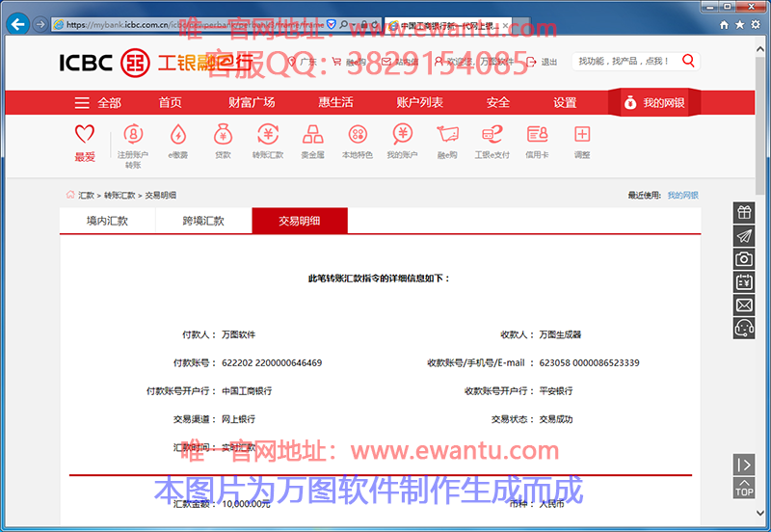Open browser favorites star icon
Image resolution: width=771 pixels, height=532 pixels.
coord(739,25)
